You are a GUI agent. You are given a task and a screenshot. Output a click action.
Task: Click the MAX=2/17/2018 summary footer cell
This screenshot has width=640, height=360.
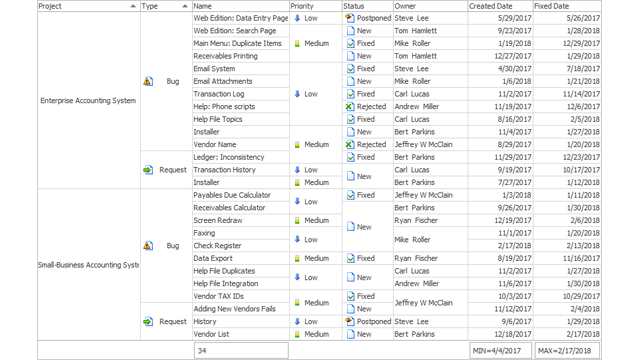[x=567, y=351]
